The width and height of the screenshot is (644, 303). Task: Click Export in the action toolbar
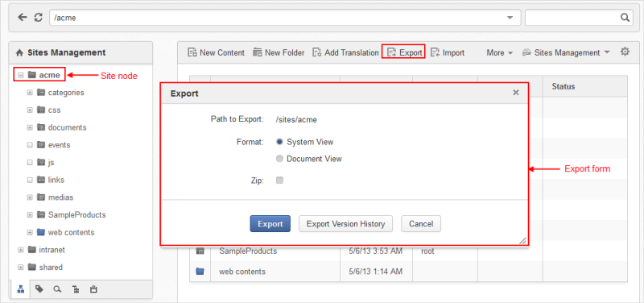[x=405, y=52]
